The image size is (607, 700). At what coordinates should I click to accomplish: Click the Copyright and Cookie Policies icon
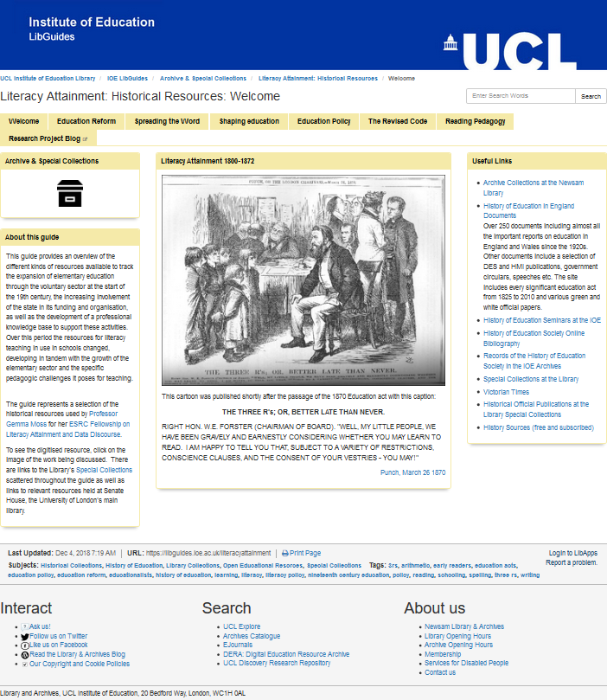[x=25, y=665]
